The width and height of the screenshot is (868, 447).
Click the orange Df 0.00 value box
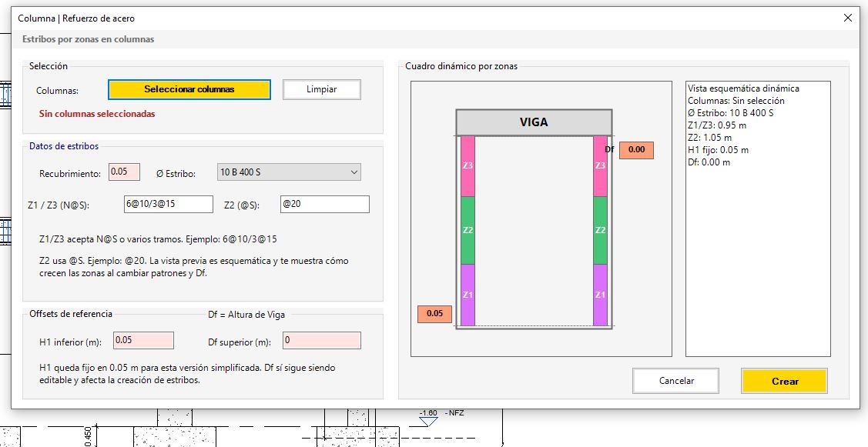[636, 150]
